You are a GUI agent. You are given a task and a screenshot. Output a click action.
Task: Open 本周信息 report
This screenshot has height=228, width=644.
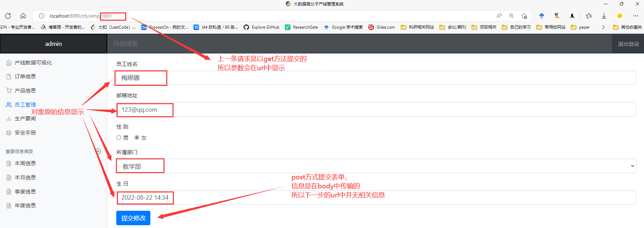25,163
